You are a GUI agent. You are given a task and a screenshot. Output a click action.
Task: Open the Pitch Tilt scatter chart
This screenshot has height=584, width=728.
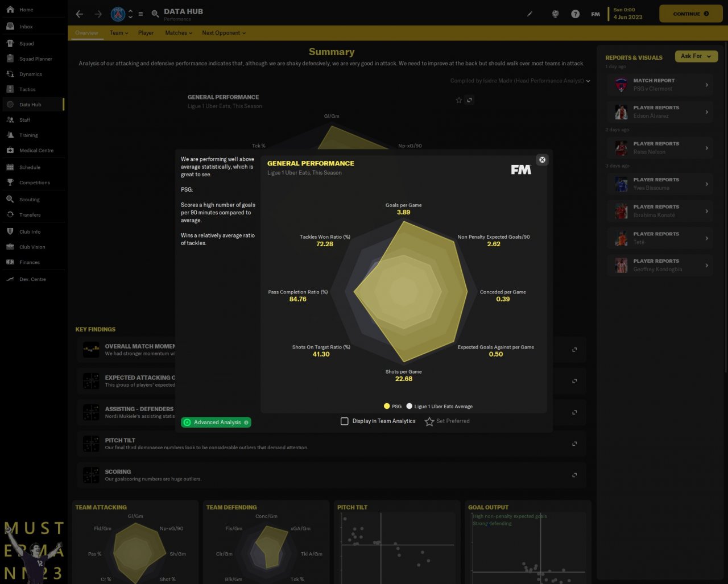coord(397,542)
